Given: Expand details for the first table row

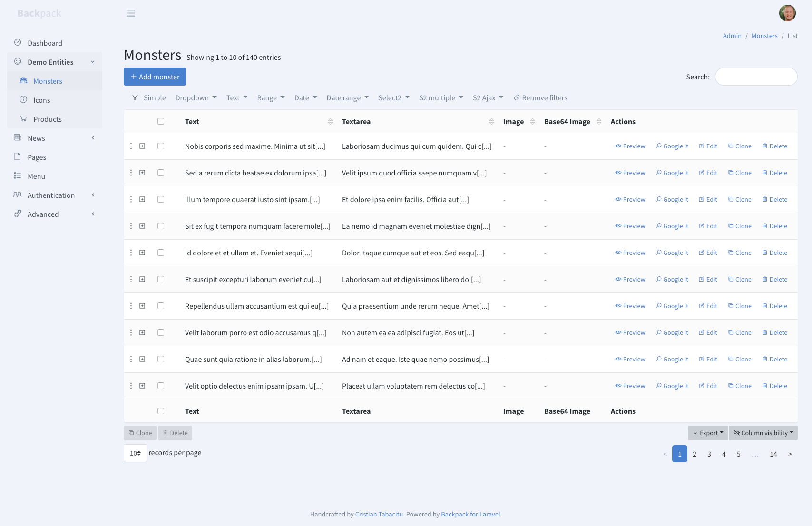Looking at the screenshot, I should [x=142, y=146].
